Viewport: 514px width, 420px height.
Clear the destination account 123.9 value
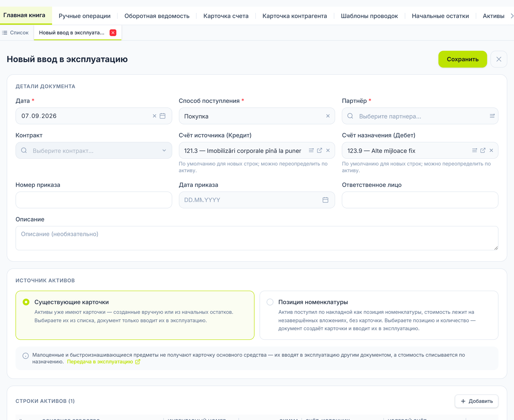coord(491,150)
